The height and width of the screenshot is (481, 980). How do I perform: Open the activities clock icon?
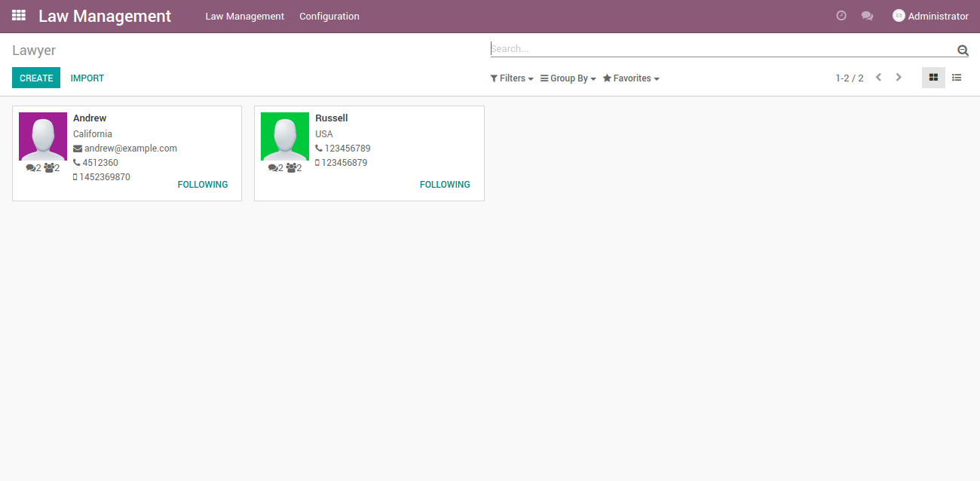(841, 16)
